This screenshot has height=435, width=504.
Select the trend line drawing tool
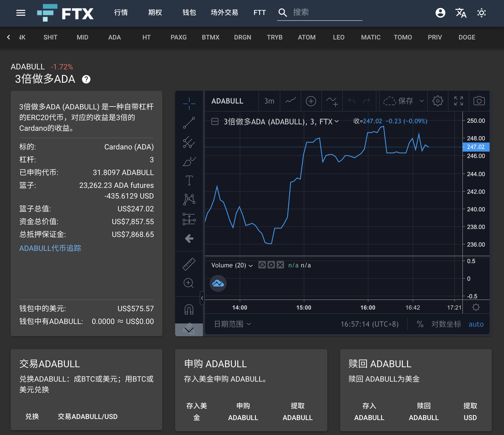point(189,123)
